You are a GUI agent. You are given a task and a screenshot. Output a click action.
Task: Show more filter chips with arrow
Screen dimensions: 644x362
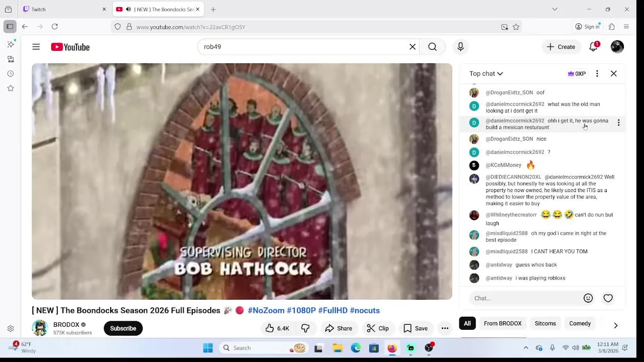pos(616,325)
